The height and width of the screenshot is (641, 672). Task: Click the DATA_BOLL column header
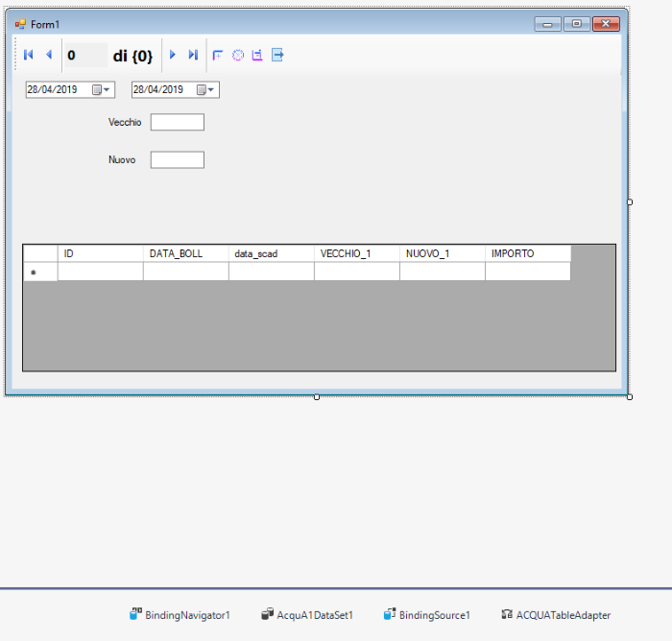pyautogui.click(x=186, y=253)
